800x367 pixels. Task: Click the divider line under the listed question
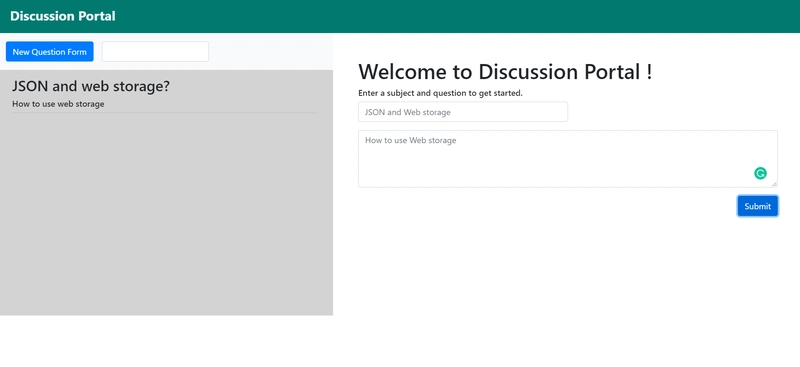[x=165, y=112]
